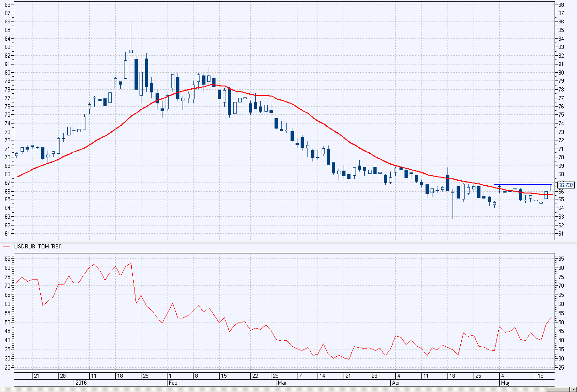
Task: Select the blue horizontal resistance line
Action: pyautogui.click(x=523, y=184)
